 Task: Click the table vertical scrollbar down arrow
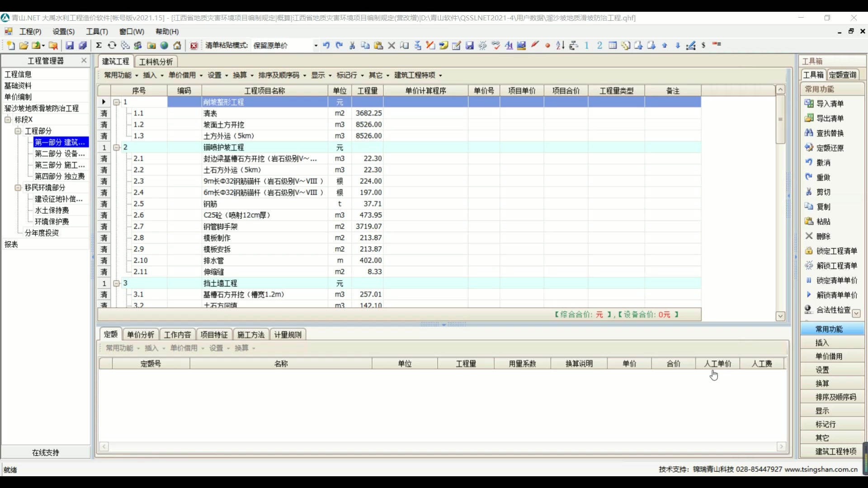(x=780, y=316)
